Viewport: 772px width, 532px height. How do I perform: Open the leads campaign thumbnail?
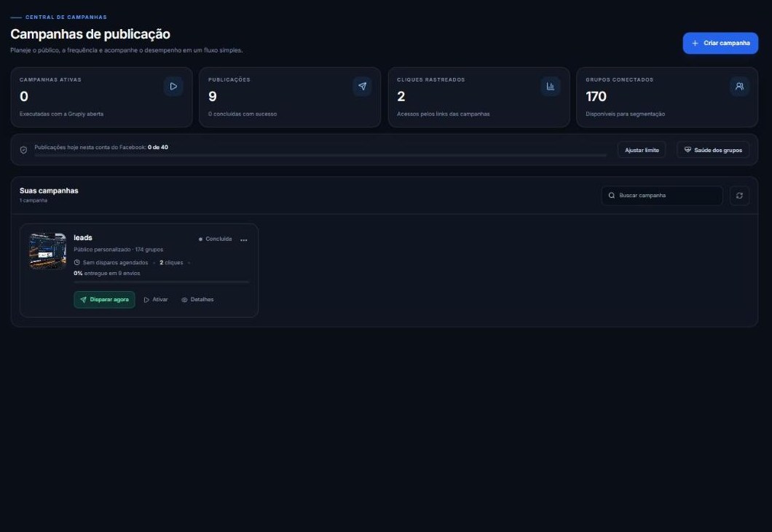click(48, 251)
